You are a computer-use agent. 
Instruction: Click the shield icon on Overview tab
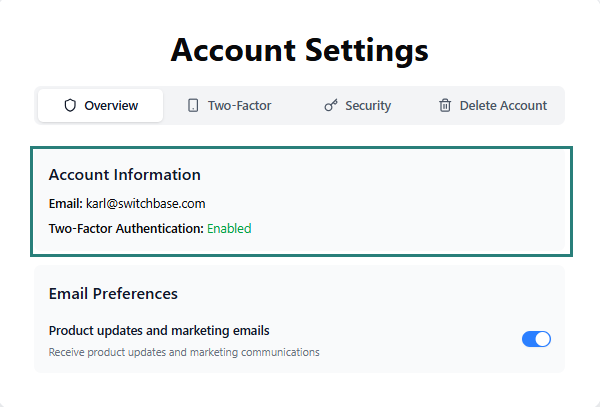click(70, 106)
